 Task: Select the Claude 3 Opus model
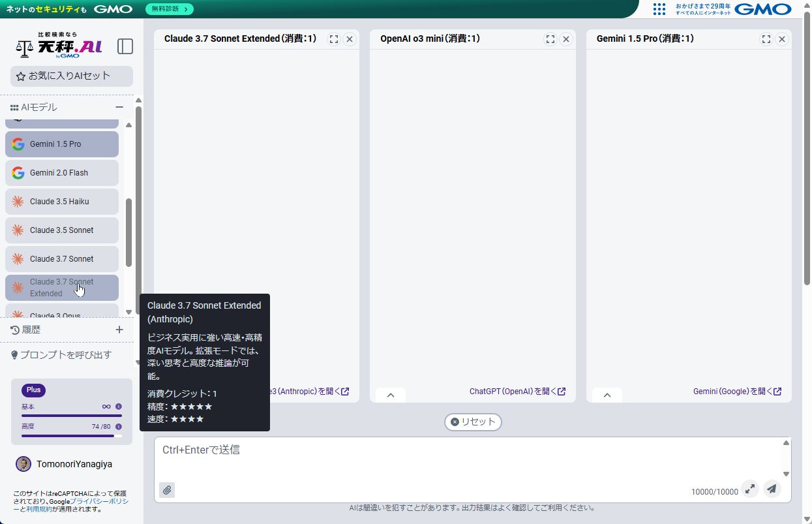coord(62,311)
